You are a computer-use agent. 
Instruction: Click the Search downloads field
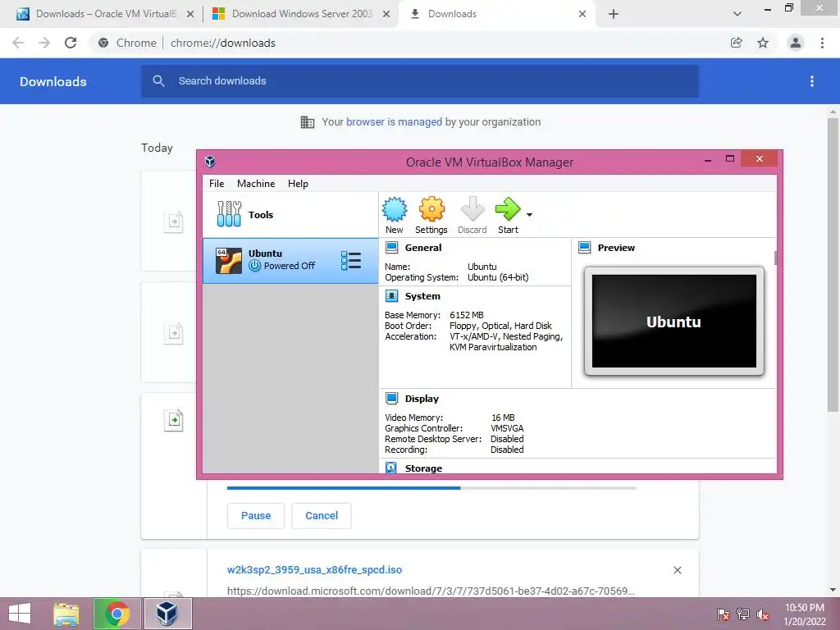tap(419, 81)
